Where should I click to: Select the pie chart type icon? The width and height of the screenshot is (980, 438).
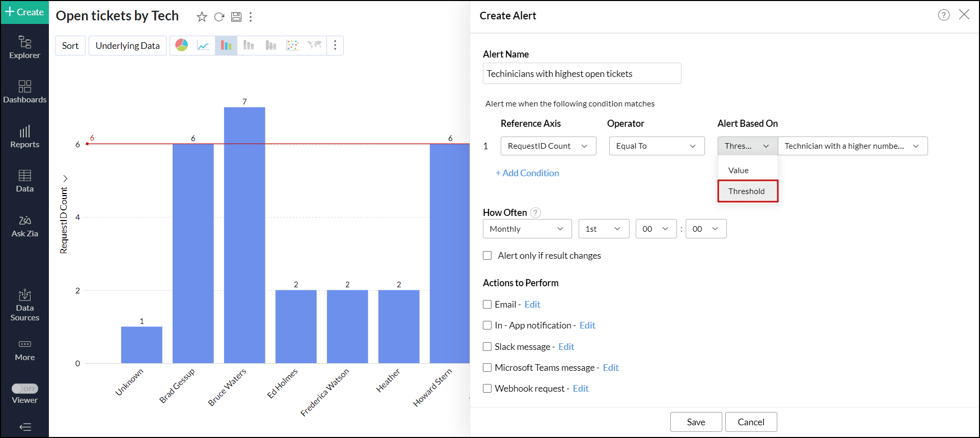tap(182, 45)
